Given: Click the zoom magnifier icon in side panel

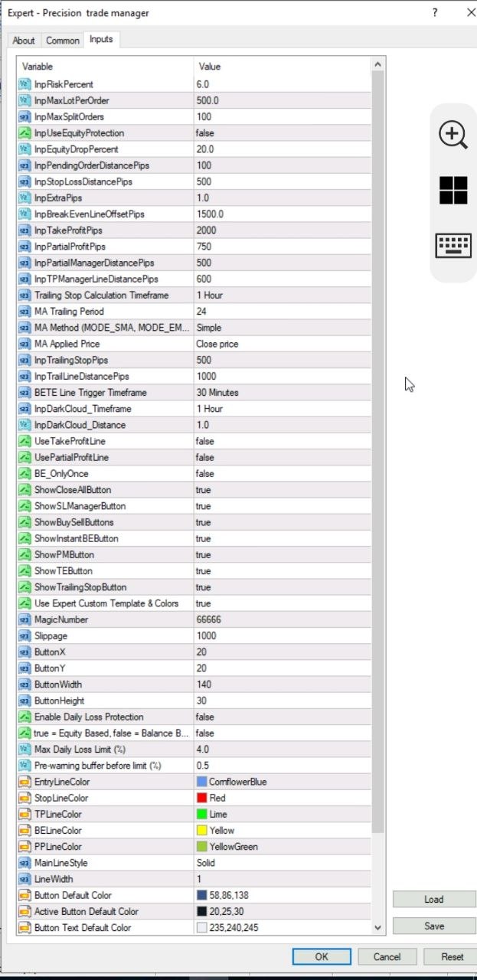Looking at the screenshot, I should point(452,134).
